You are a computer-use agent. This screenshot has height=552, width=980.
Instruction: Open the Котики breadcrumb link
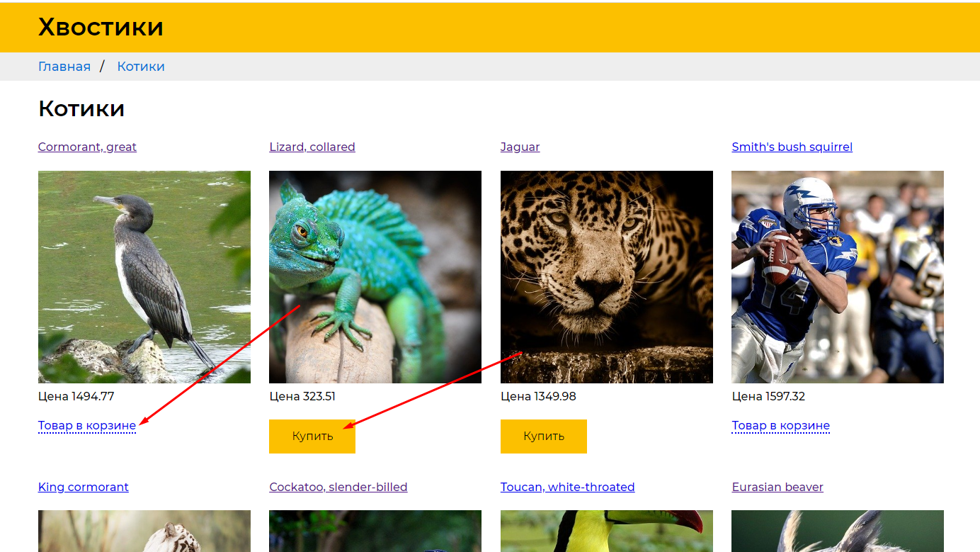point(141,67)
